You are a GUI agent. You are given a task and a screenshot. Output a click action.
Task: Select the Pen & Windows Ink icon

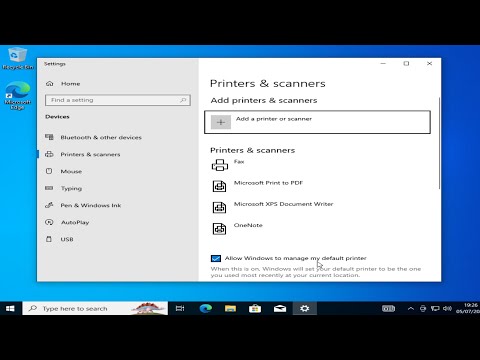pos(49,205)
